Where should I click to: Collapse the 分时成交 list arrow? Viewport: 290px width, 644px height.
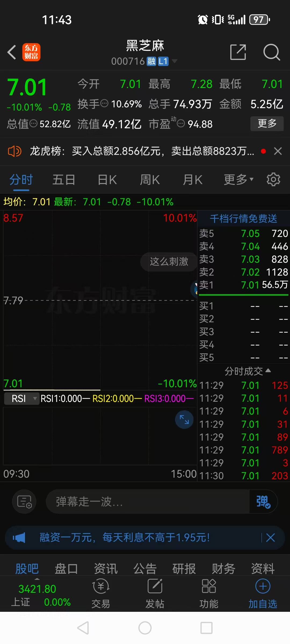coord(268,371)
